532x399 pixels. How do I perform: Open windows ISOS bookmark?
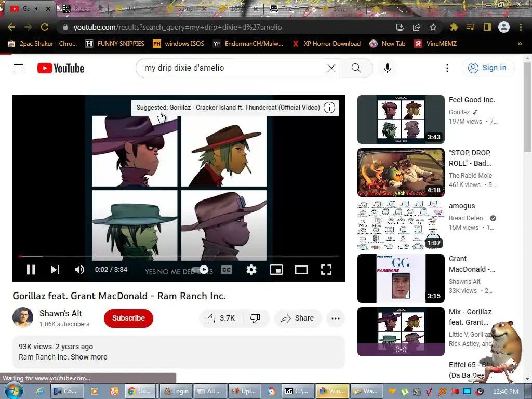pyautogui.click(x=179, y=44)
